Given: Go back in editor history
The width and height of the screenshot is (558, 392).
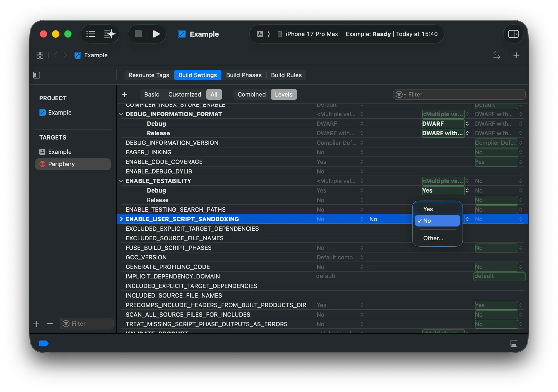Looking at the screenshot, I should [x=55, y=55].
